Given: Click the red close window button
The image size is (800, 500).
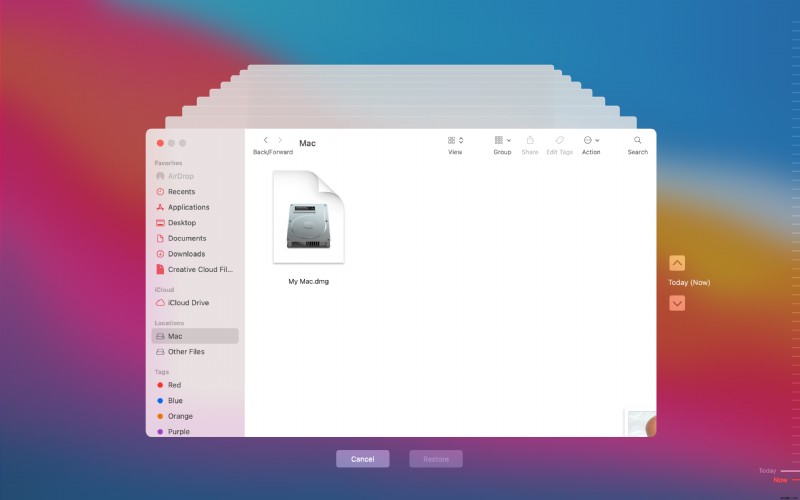Looking at the screenshot, I should 160,143.
